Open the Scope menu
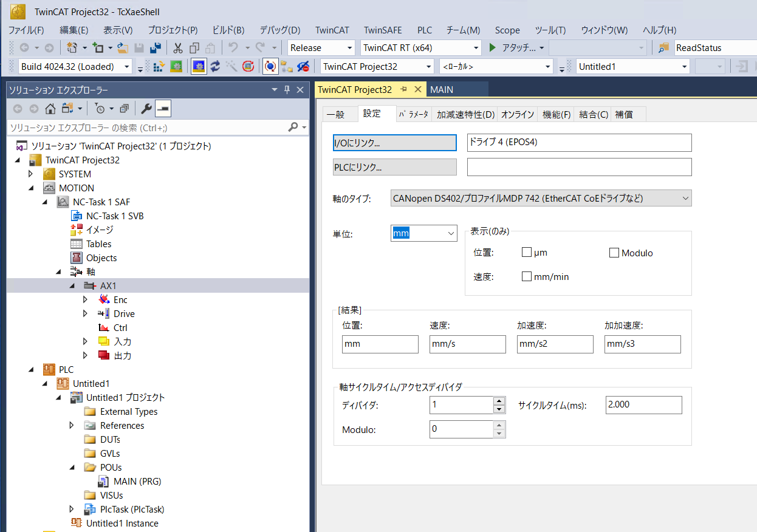Viewport: 757px width, 532px height. click(x=507, y=30)
